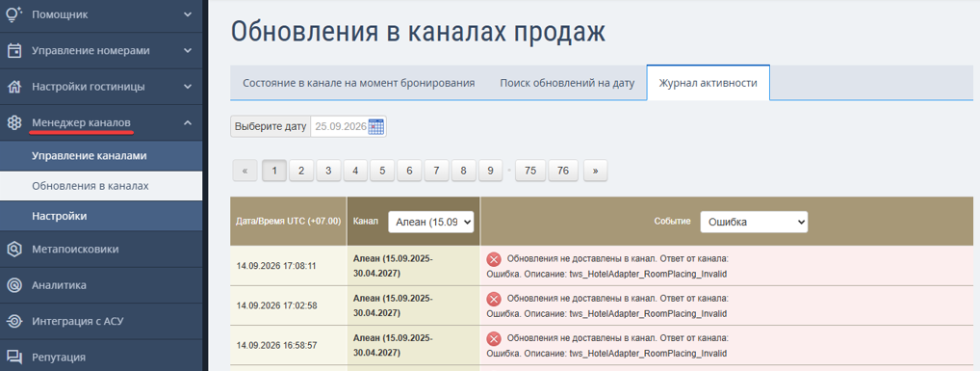Screen dimensions: 980x371
Task: Jump to page 76 in pagination
Action: [x=563, y=171]
